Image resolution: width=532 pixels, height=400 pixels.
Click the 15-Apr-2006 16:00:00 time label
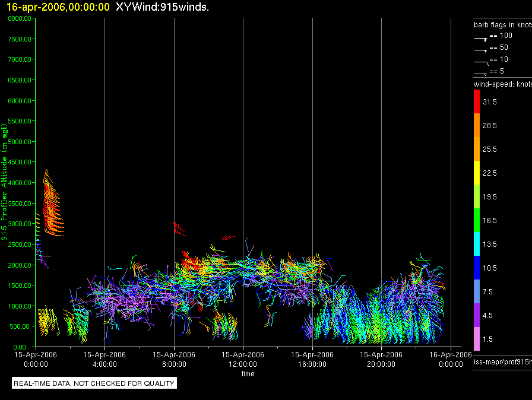[312, 359]
